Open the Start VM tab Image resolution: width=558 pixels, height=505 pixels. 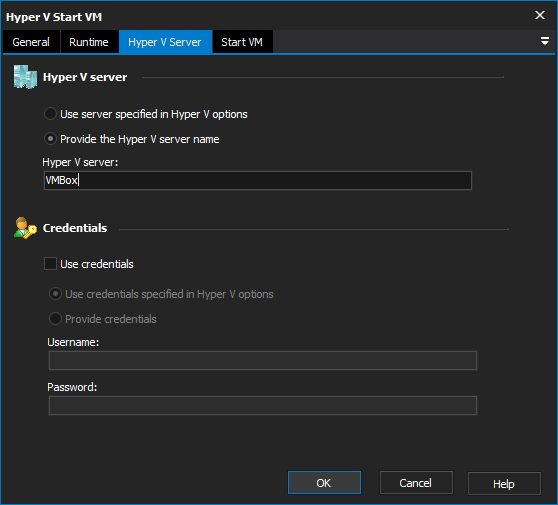[242, 42]
